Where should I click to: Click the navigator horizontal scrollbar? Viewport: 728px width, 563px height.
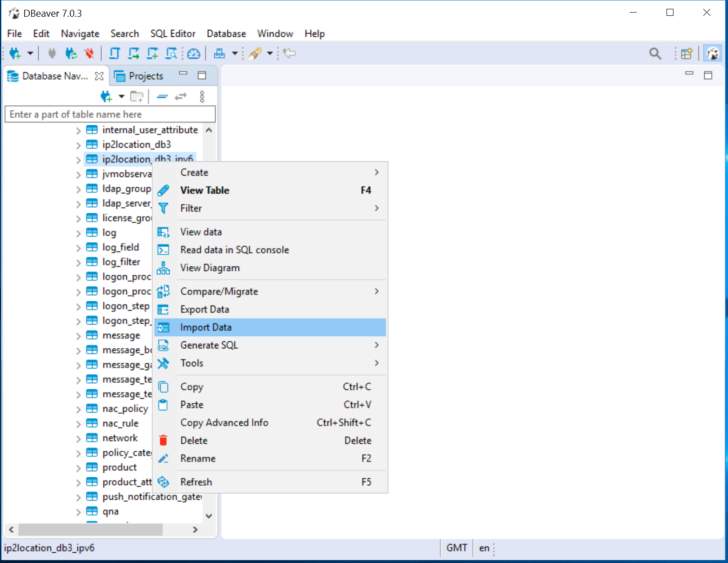90,529
